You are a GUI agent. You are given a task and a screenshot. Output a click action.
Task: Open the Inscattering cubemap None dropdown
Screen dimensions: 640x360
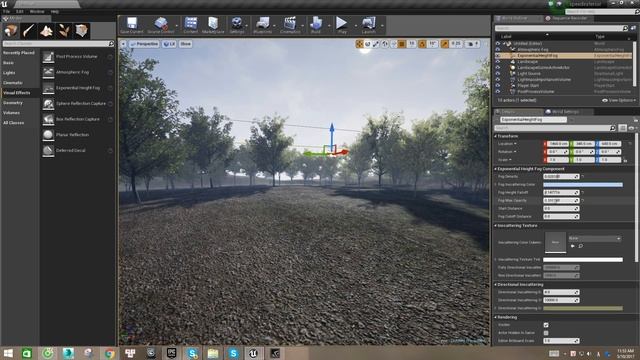(x=594, y=238)
